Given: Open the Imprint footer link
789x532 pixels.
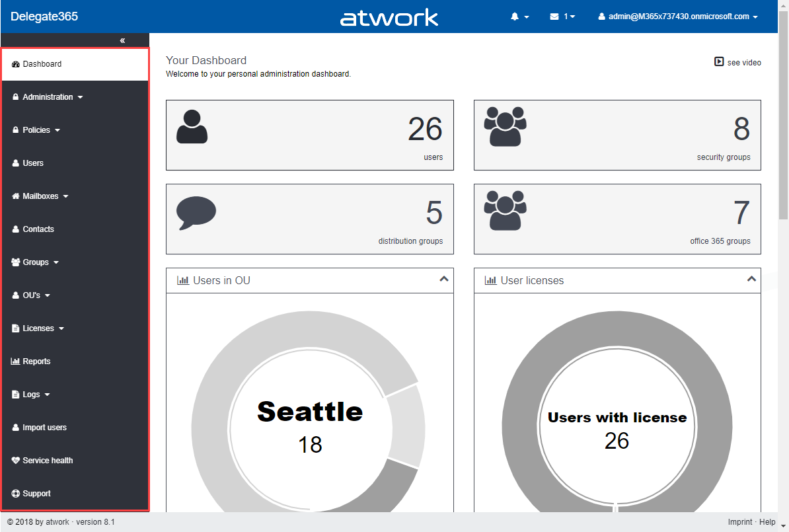Looking at the screenshot, I should [739, 522].
